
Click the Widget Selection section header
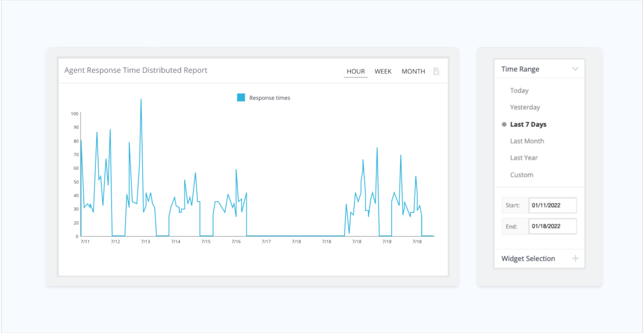[528, 258]
